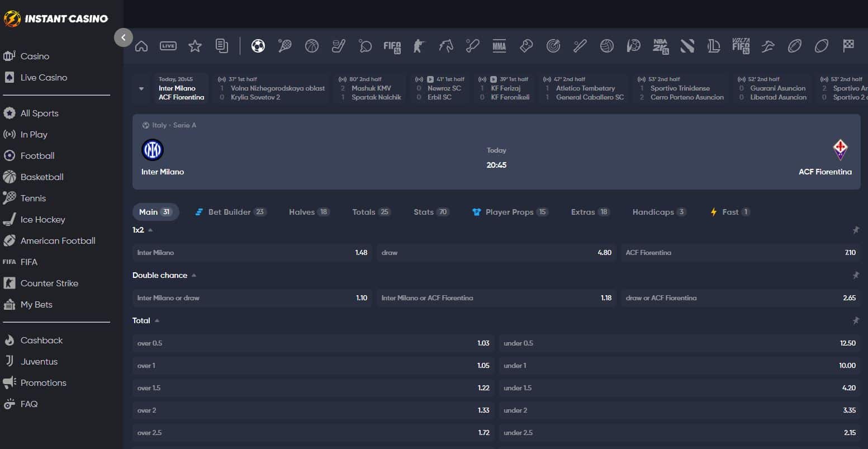868x449 pixels.
Task: Select the tennis racket icon
Action: [285, 46]
